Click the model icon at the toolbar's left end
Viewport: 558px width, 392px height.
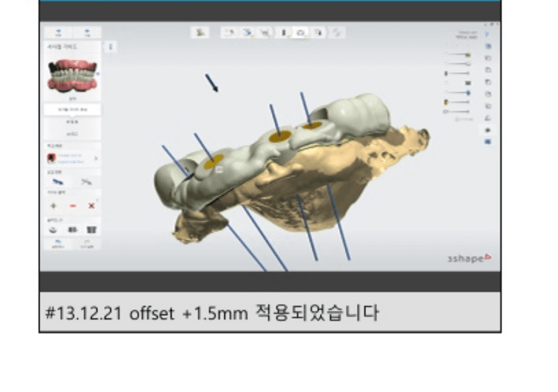point(200,33)
